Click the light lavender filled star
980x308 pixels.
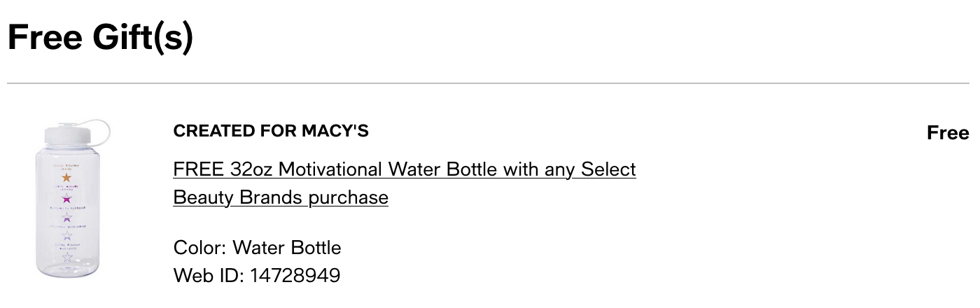[67, 237]
